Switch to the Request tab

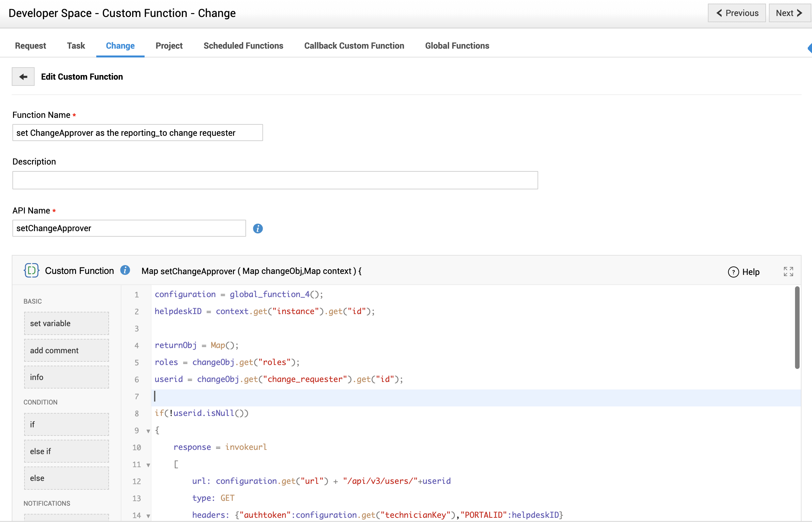(x=30, y=46)
